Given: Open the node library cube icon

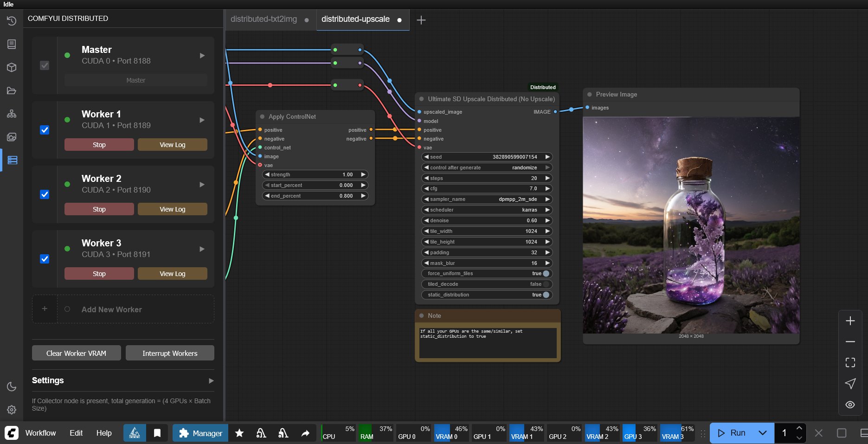Looking at the screenshot, I should tap(12, 67).
